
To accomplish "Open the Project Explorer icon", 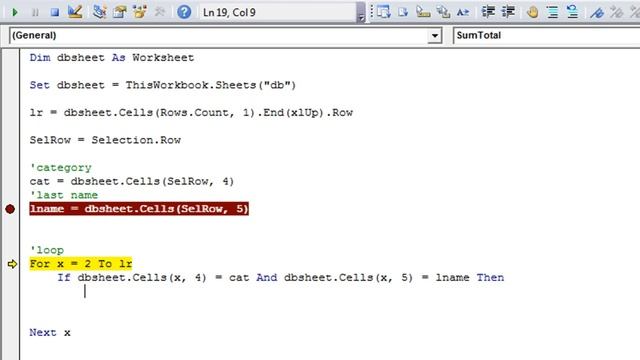I will click(x=99, y=12).
